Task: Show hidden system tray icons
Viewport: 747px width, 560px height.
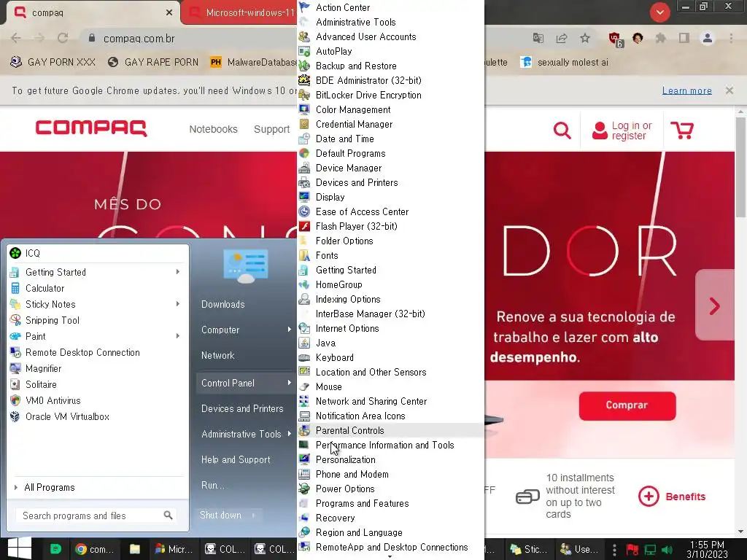Action: 614,549
